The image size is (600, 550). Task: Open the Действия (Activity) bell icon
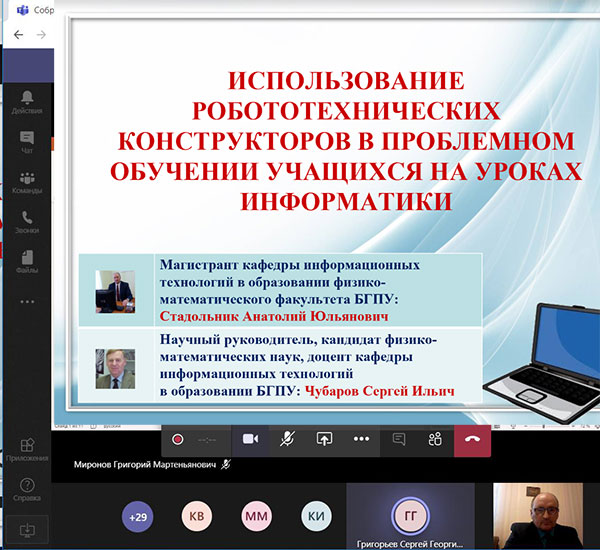tap(26, 98)
